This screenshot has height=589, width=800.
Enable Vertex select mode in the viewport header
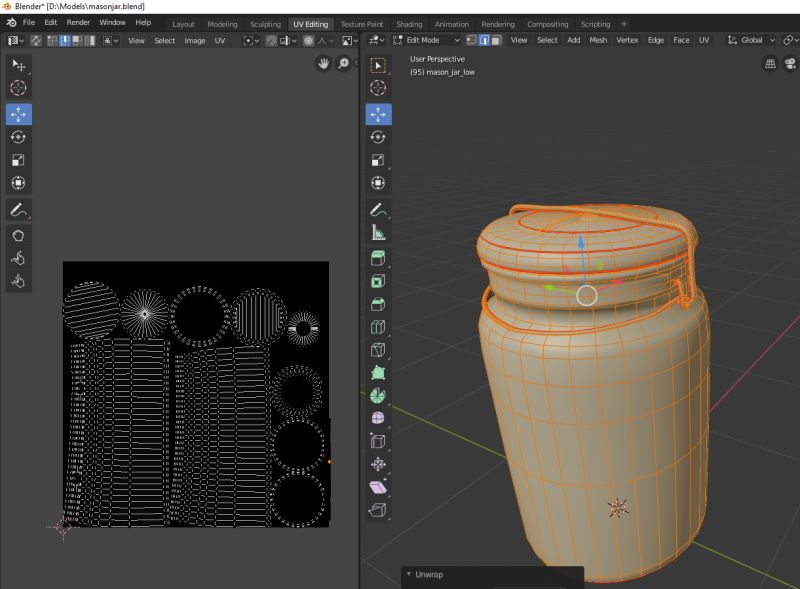(470, 40)
